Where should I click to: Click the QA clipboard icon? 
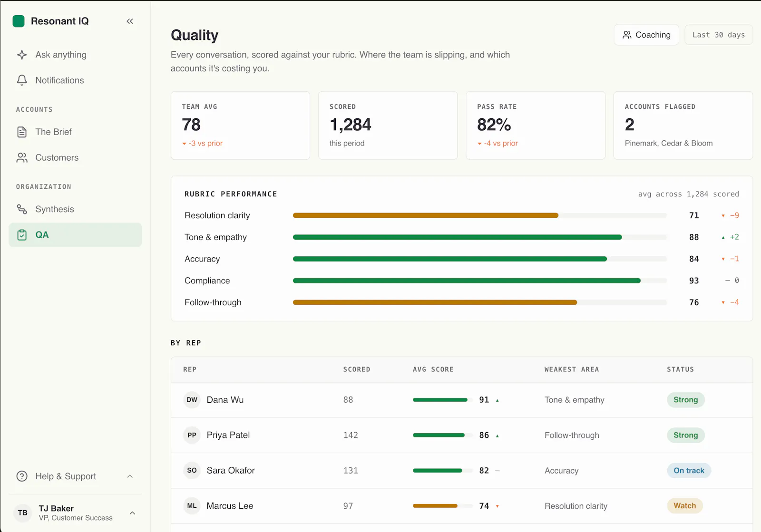point(22,235)
